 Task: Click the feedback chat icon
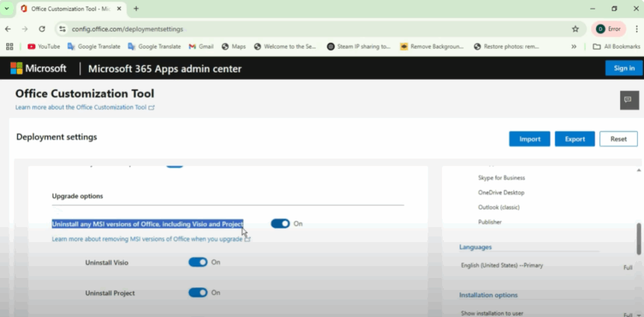(x=629, y=100)
